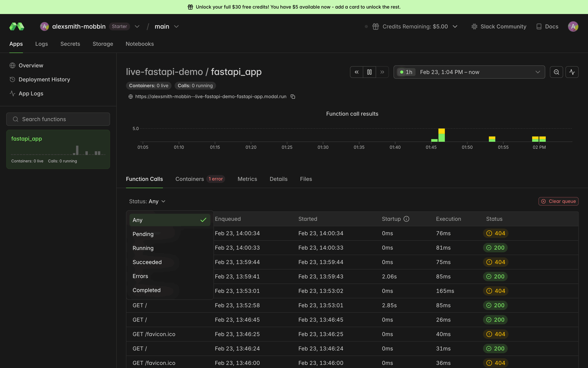Switch to the Metrics tab
The image size is (588, 368).
point(247,179)
